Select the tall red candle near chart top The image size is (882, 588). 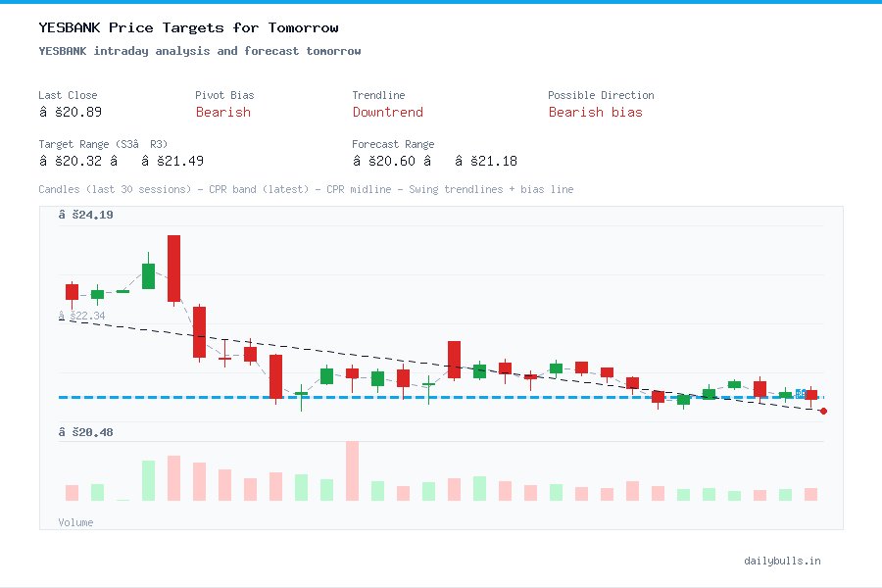click(x=173, y=267)
